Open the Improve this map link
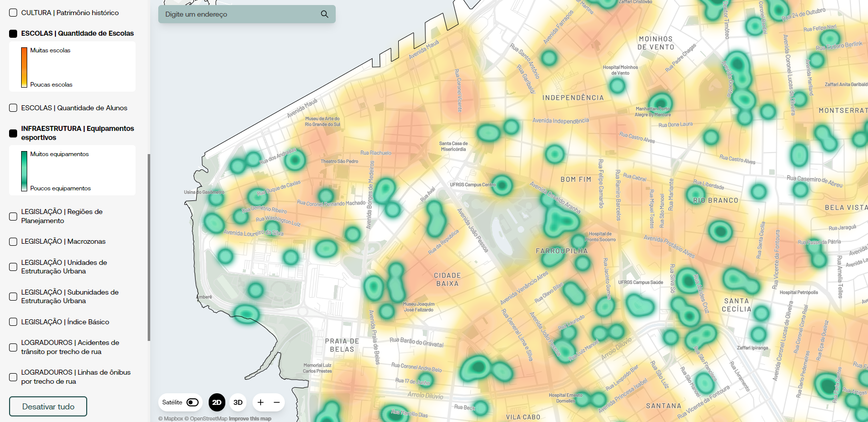The width and height of the screenshot is (868, 422). pos(250,418)
